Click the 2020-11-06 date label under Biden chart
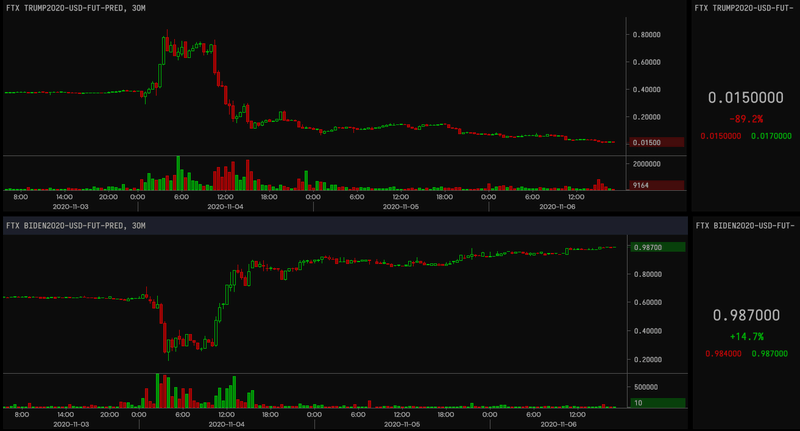Viewport: 800px width, 431px height. coord(558,424)
